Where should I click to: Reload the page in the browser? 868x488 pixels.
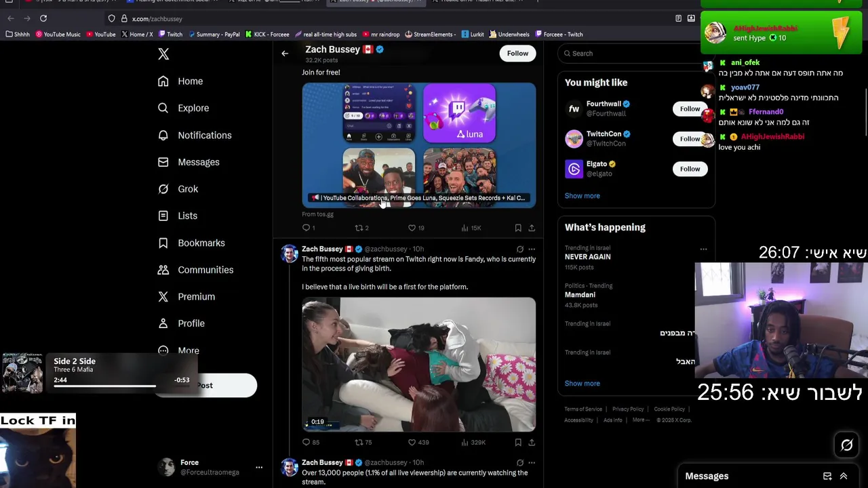(43, 18)
